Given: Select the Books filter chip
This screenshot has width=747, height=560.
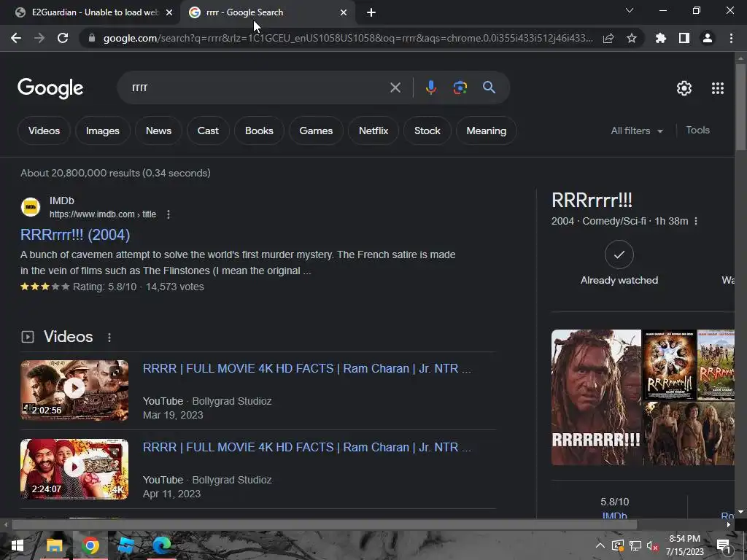Looking at the screenshot, I should (x=259, y=131).
